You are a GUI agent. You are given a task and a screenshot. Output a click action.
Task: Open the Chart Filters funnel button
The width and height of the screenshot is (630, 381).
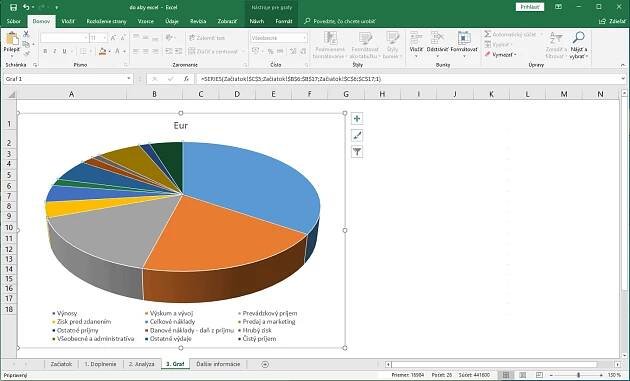357,152
